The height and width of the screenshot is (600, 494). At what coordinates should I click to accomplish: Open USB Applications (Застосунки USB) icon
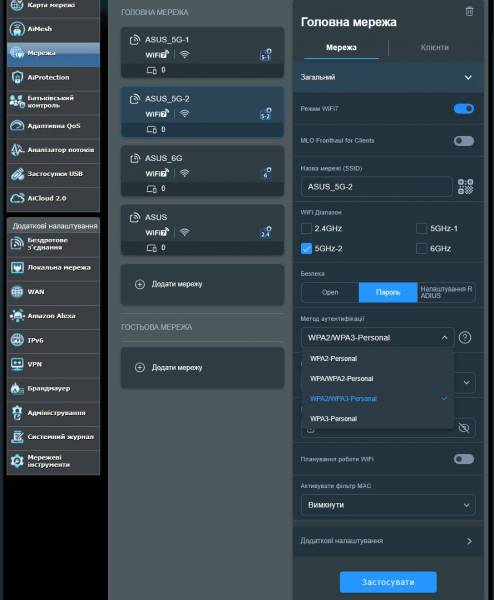pyautogui.click(x=17, y=174)
